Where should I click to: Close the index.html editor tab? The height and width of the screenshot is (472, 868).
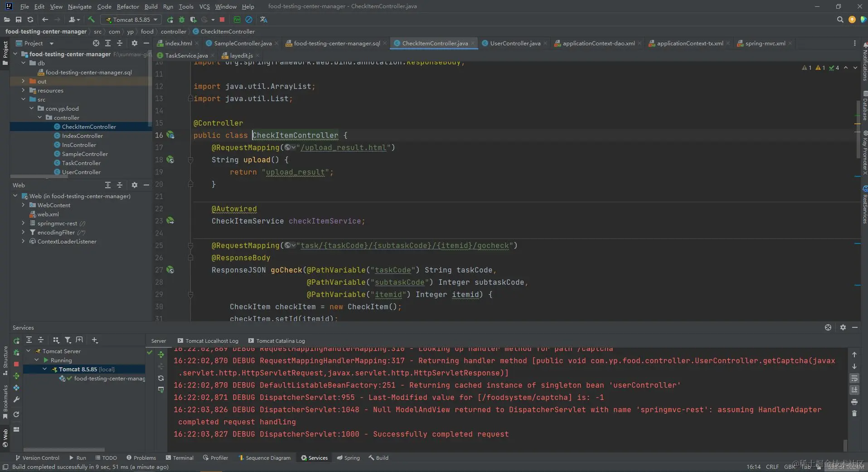click(x=197, y=43)
